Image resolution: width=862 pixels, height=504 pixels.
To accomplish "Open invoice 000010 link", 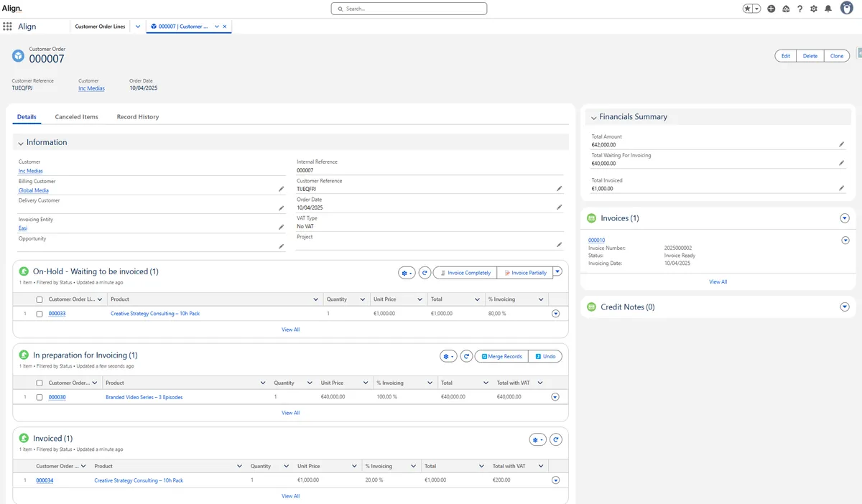I will (596, 241).
